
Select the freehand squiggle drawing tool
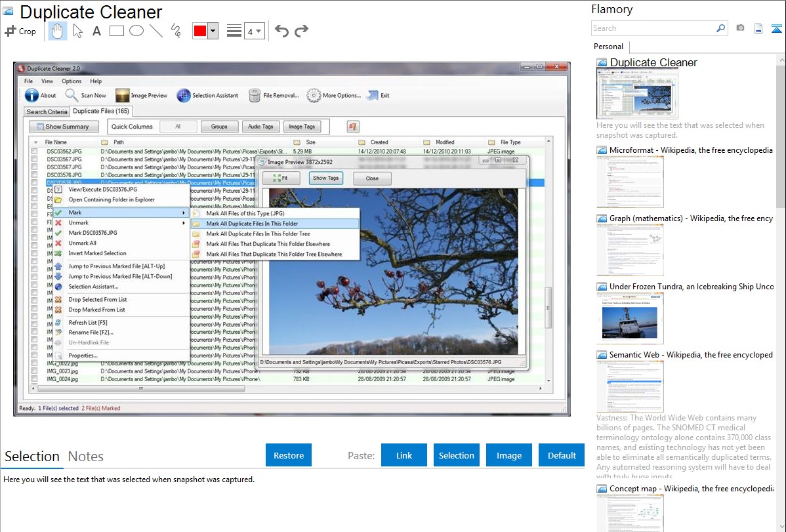[175, 31]
